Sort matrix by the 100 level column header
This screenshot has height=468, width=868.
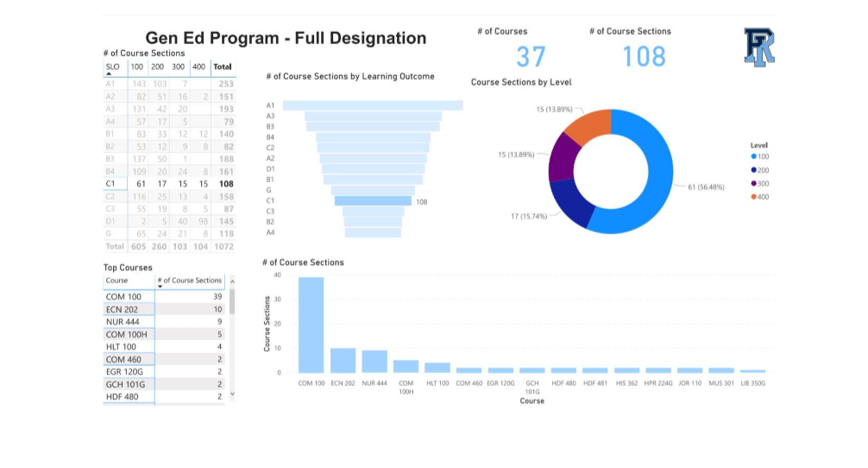[x=137, y=66]
